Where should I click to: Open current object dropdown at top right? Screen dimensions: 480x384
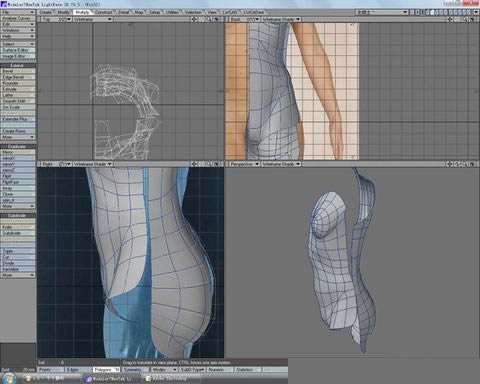pyautogui.click(x=382, y=12)
